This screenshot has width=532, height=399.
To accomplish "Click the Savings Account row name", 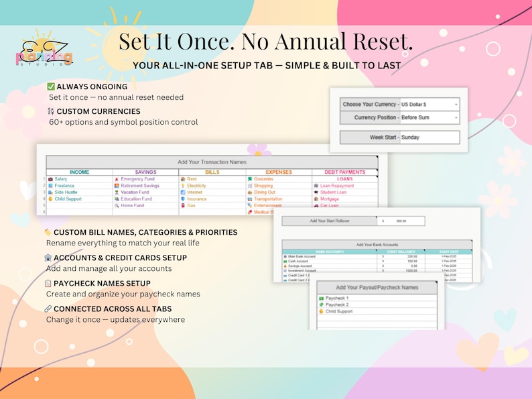I will pyautogui.click(x=300, y=266).
